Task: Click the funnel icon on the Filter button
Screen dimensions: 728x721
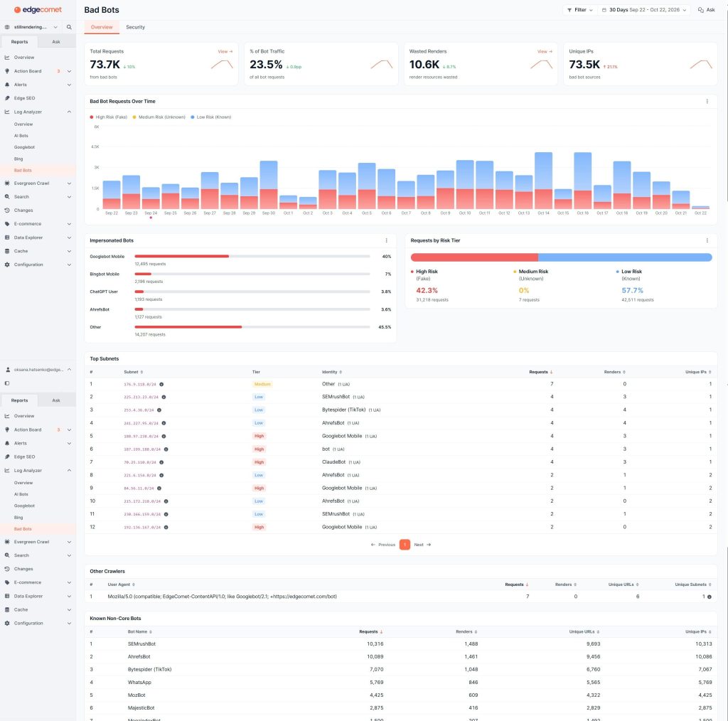Action: coord(569,10)
